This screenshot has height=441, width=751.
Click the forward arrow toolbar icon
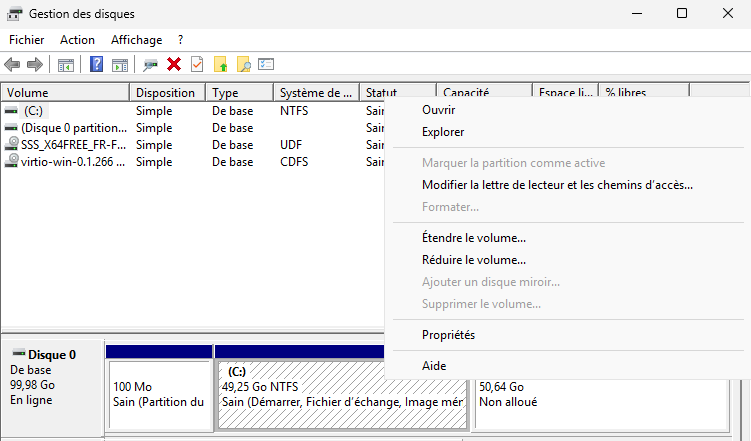[x=34, y=64]
